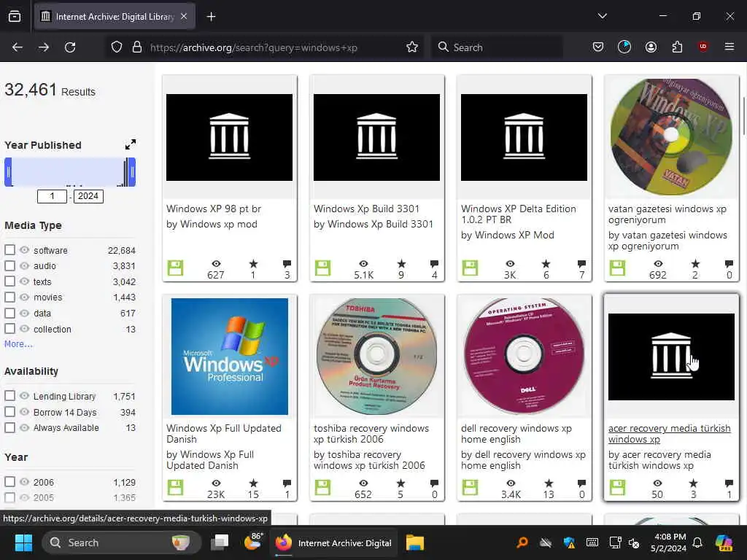Switch to the Internet Archive tab
747x560 pixels.
coord(115,17)
